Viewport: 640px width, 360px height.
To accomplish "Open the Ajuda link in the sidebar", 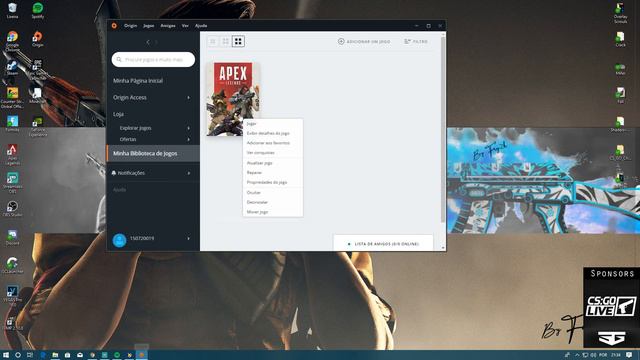I will 119,190.
